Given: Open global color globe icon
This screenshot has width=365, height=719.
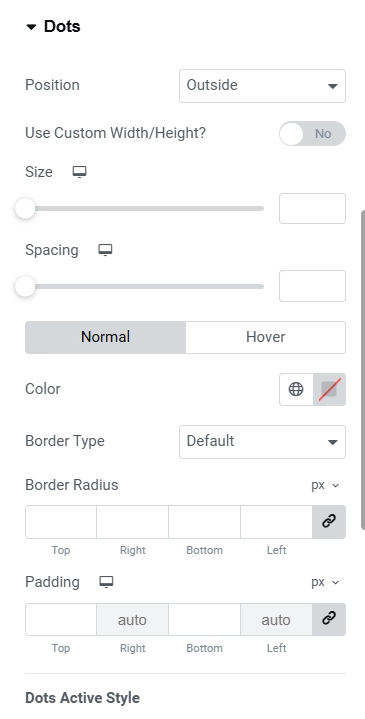Looking at the screenshot, I should click(296, 389).
